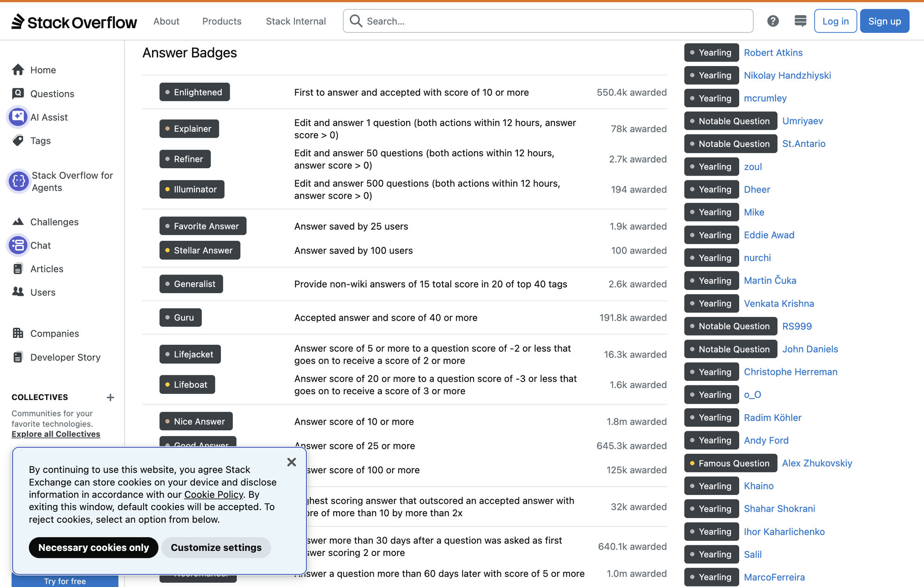
Task: Select the Stellar Answer badge
Action: (200, 250)
